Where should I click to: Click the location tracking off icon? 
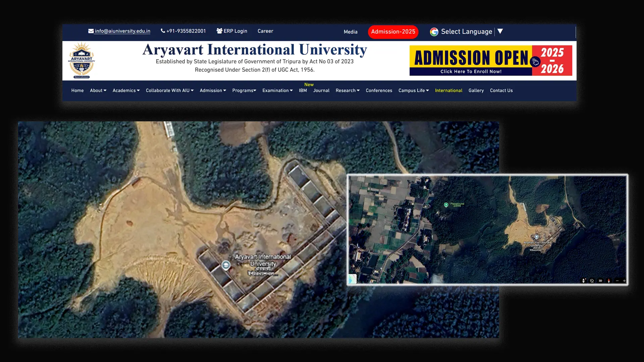[592, 281]
